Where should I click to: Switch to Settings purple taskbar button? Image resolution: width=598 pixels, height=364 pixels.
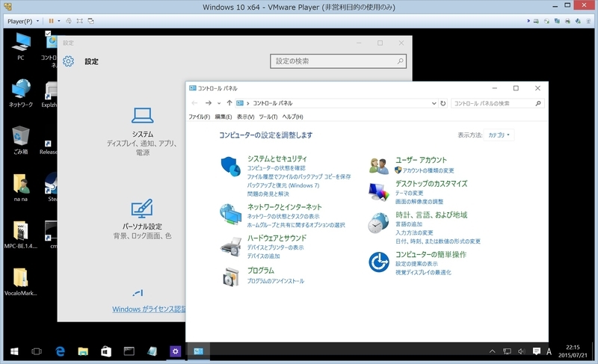(x=175, y=351)
